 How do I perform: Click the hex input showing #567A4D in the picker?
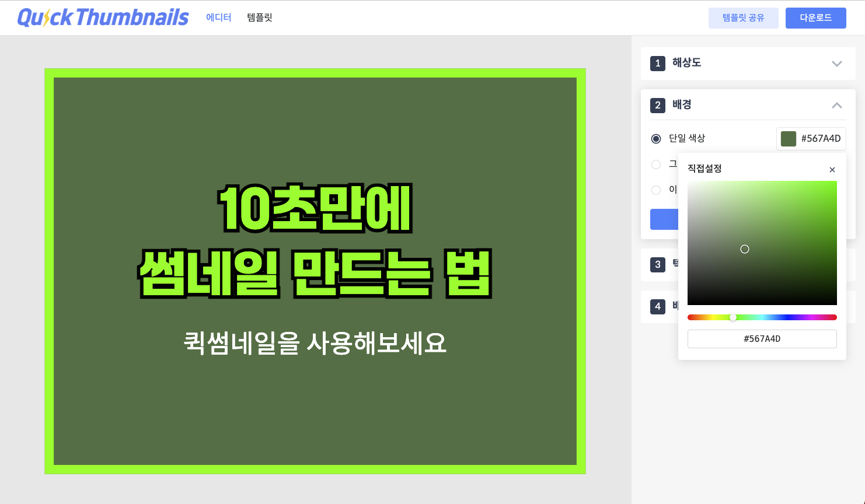(x=762, y=339)
